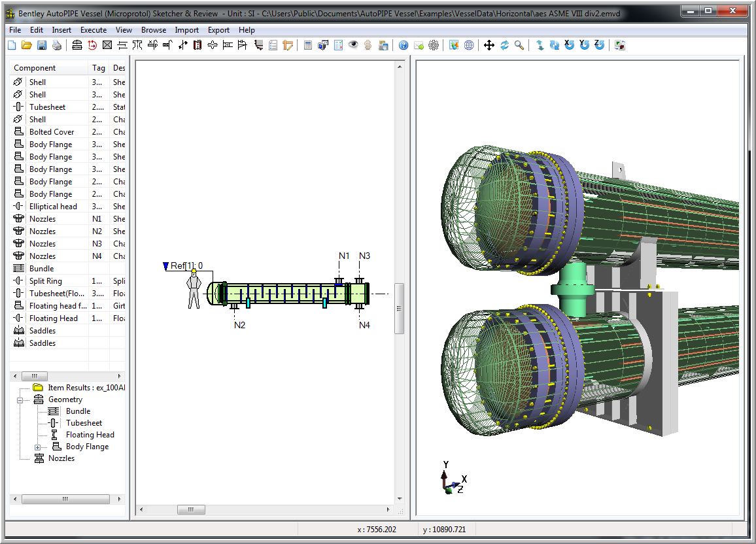This screenshot has width=756, height=544.
Task: Save the vessel using floppy disk icon
Action: pos(42,45)
